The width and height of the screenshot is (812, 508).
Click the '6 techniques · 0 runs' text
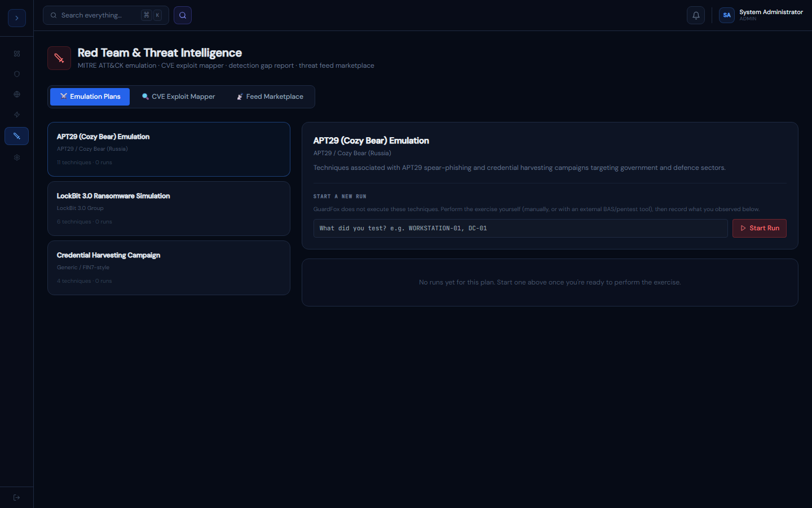point(85,222)
